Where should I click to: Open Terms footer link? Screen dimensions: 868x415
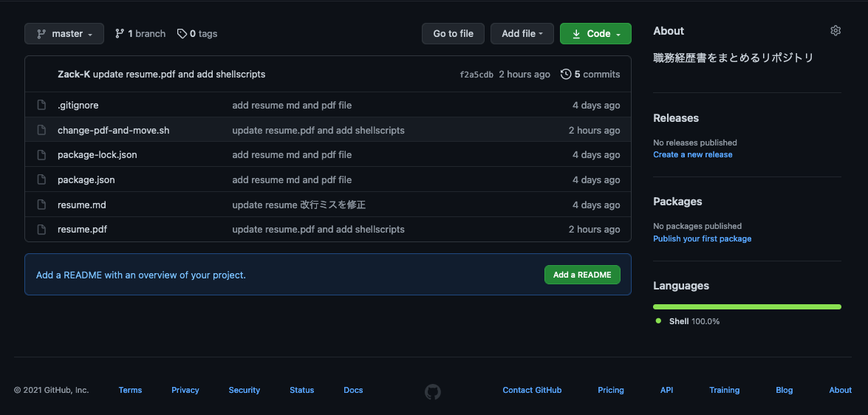130,390
